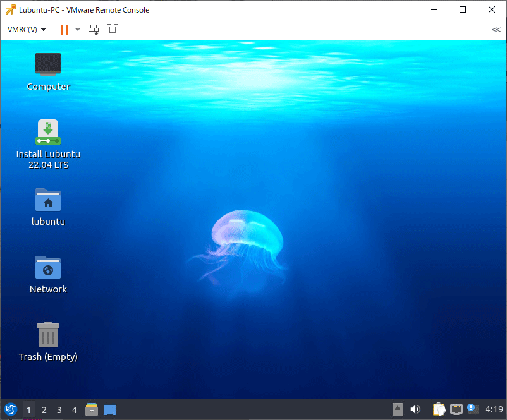This screenshot has width=507, height=420.
Task: Click the Trash (Empty) label text
Action: pos(48,357)
